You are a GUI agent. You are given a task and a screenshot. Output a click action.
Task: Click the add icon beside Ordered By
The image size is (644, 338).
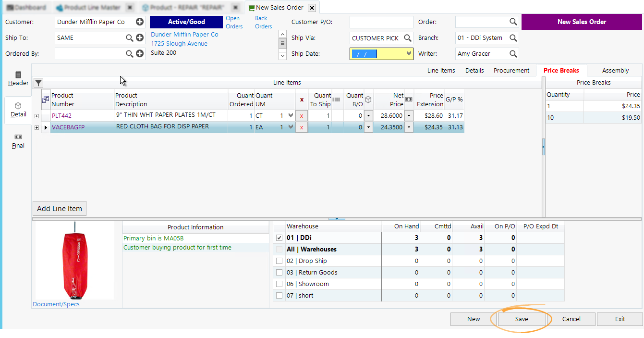[140, 54]
